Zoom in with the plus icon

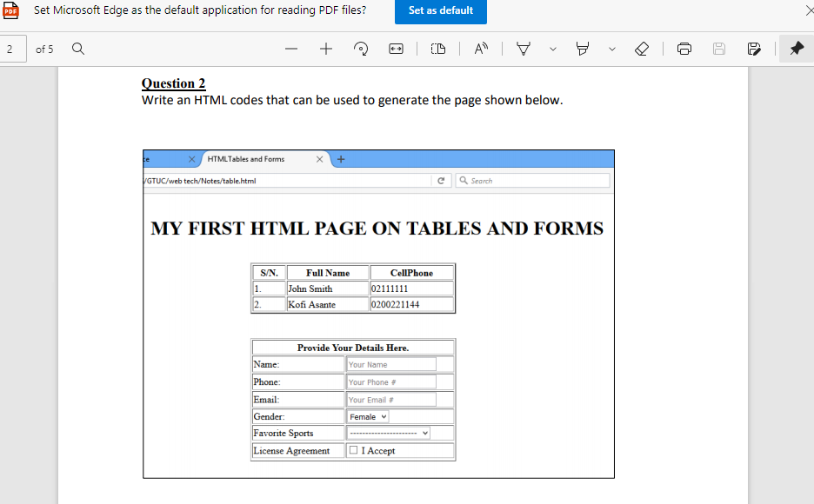326,50
